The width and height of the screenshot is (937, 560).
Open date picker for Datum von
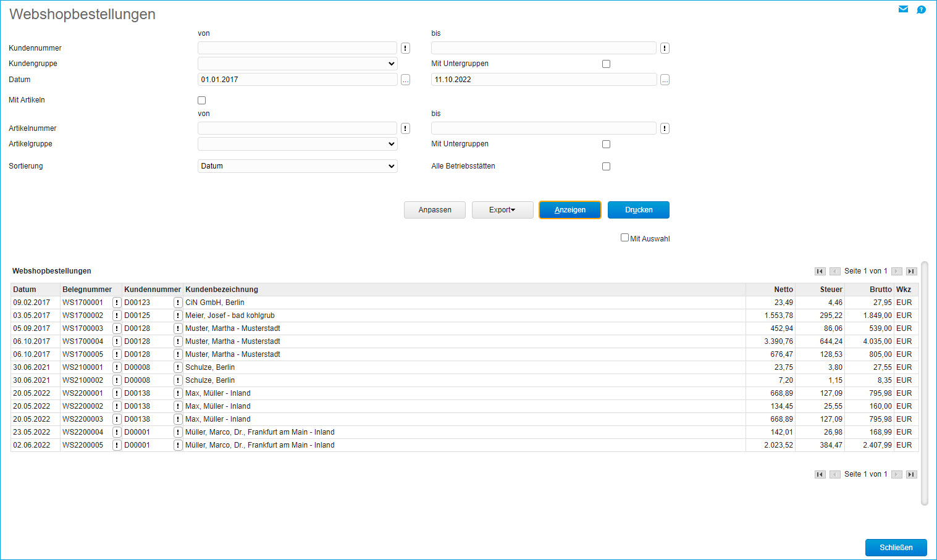pos(405,80)
